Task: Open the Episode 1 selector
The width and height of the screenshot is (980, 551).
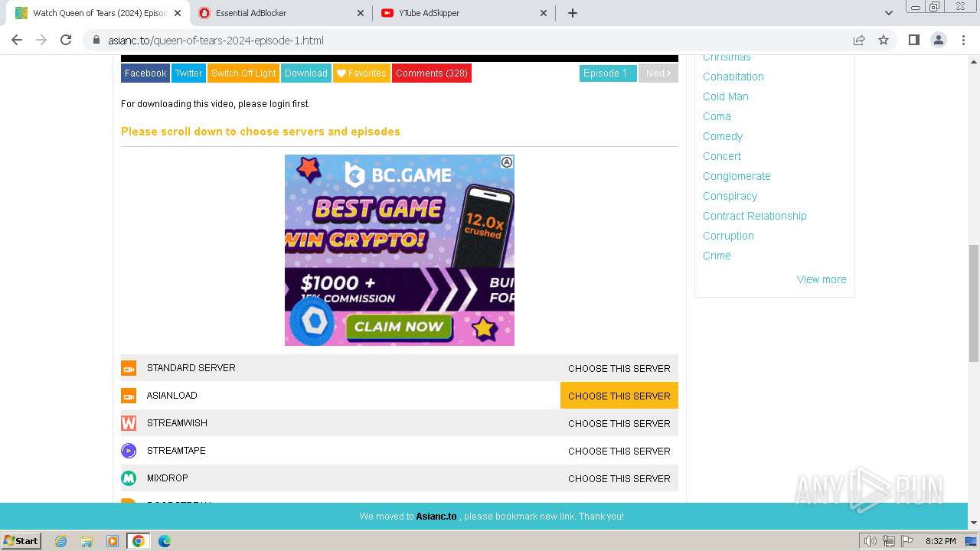Action: 608,73
